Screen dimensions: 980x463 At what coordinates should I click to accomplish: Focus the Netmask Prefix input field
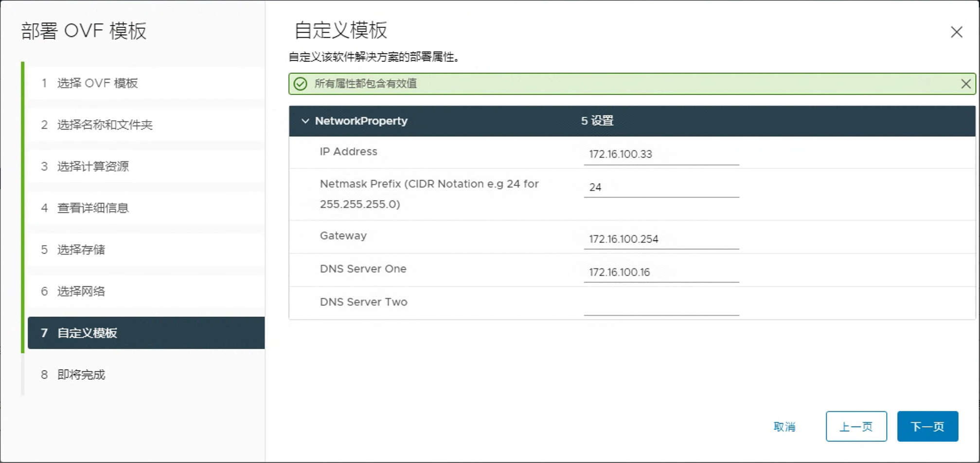tap(660, 187)
